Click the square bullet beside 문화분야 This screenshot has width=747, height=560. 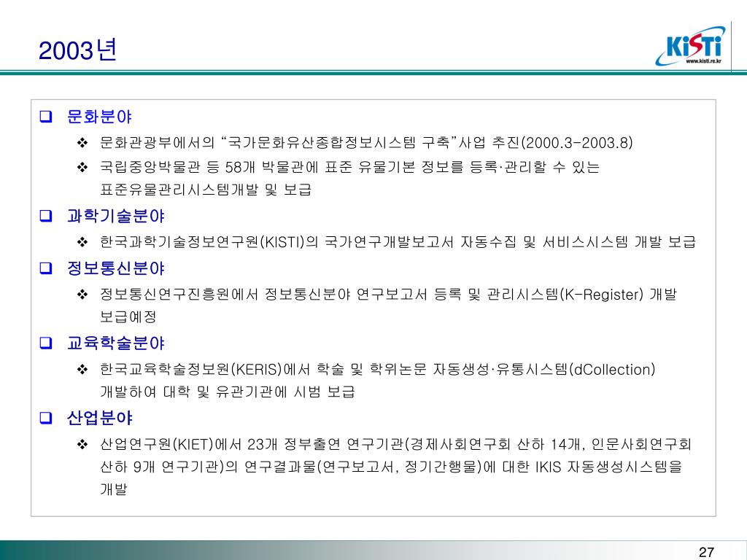(x=46, y=117)
